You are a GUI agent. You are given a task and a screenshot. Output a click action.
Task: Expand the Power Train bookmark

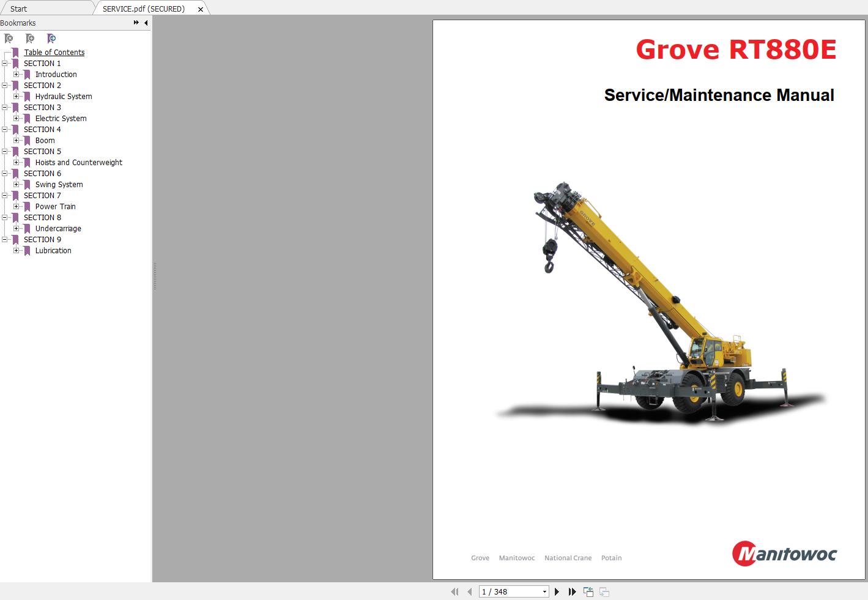pyautogui.click(x=17, y=207)
